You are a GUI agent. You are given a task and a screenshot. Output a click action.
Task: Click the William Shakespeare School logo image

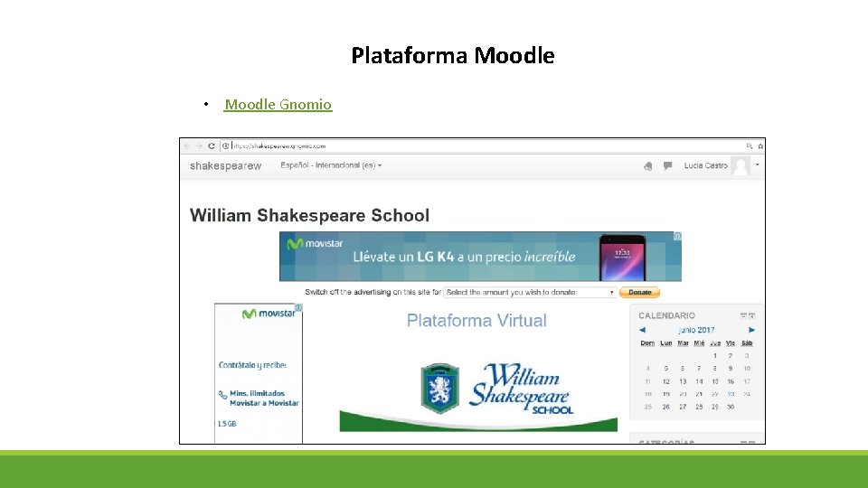coord(478,396)
